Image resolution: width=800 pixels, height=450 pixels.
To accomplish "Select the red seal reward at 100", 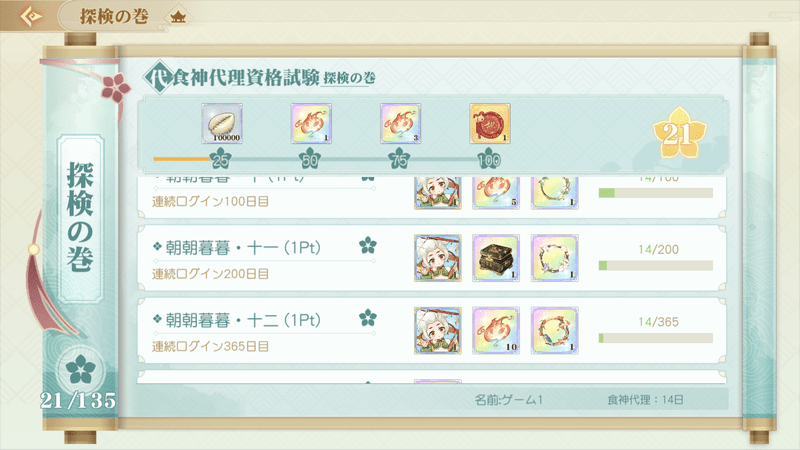I will (x=490, y=123).
